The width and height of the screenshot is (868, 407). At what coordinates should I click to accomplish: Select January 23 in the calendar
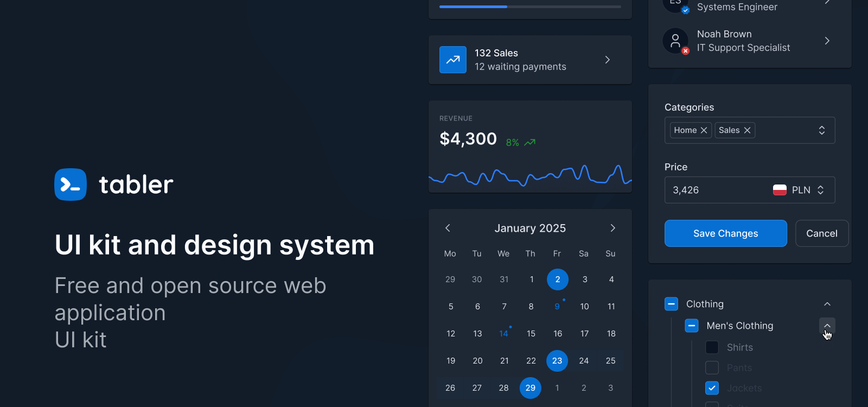click(x=557, y=361)
